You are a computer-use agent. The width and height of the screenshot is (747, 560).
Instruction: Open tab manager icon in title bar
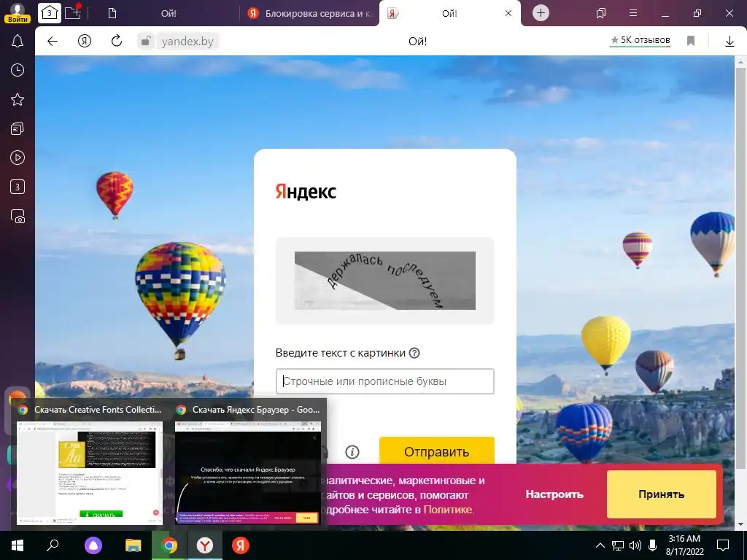[601, 13]
